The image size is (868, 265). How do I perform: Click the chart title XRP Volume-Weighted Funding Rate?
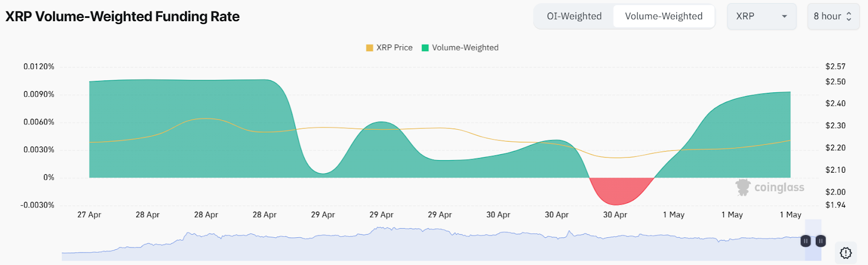(x=123, y=17)
